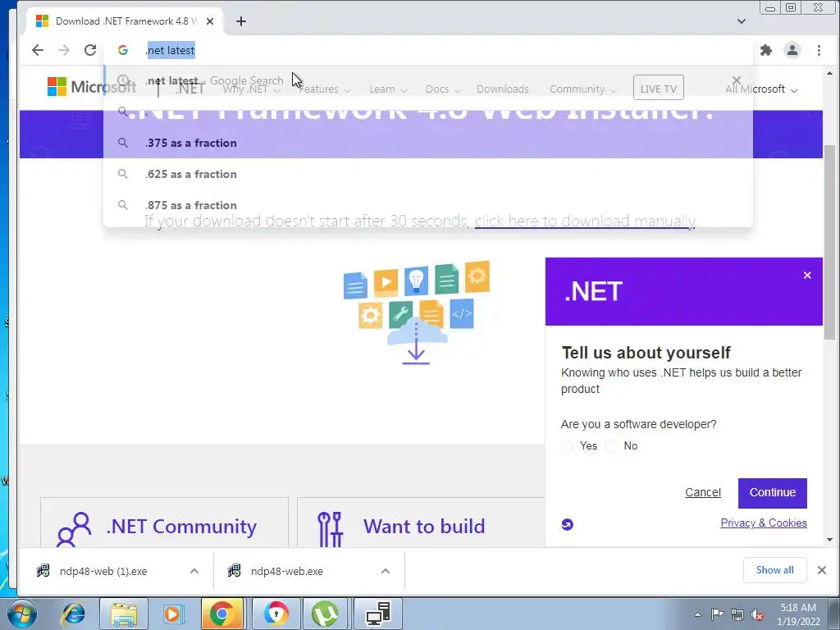Open a new tab with the plus button
This screenshot has height=630, width=840.
(x=241, y=21)
